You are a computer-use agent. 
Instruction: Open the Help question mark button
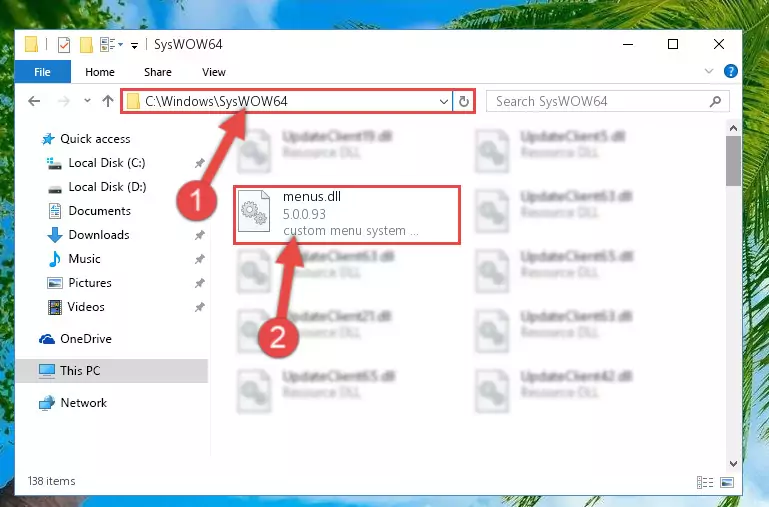(730, 72)
